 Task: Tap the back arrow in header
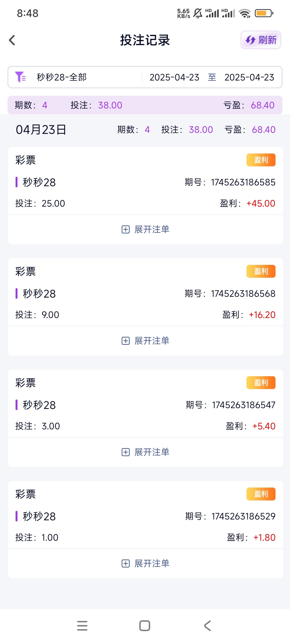[12, 40]
